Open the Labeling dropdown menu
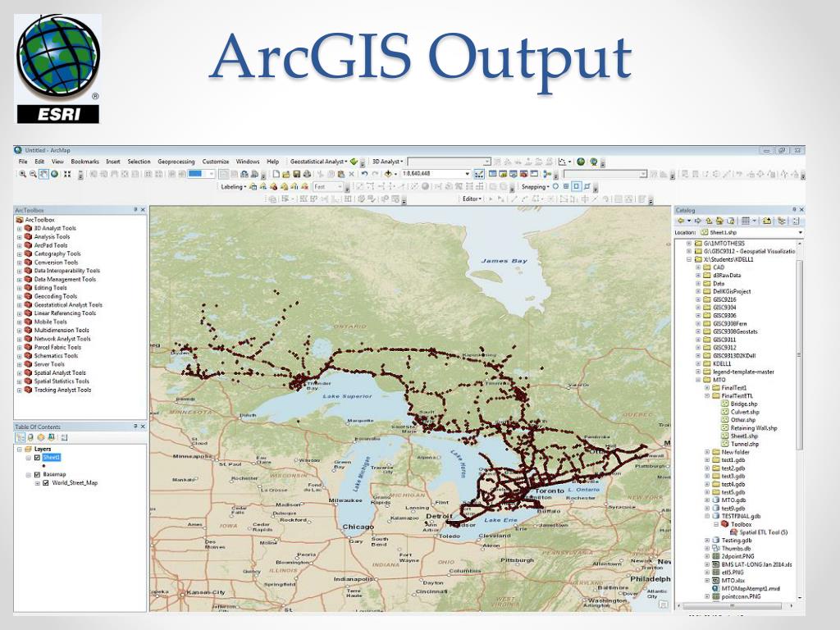Screen dimensions: 840x630 coord(234,186)
